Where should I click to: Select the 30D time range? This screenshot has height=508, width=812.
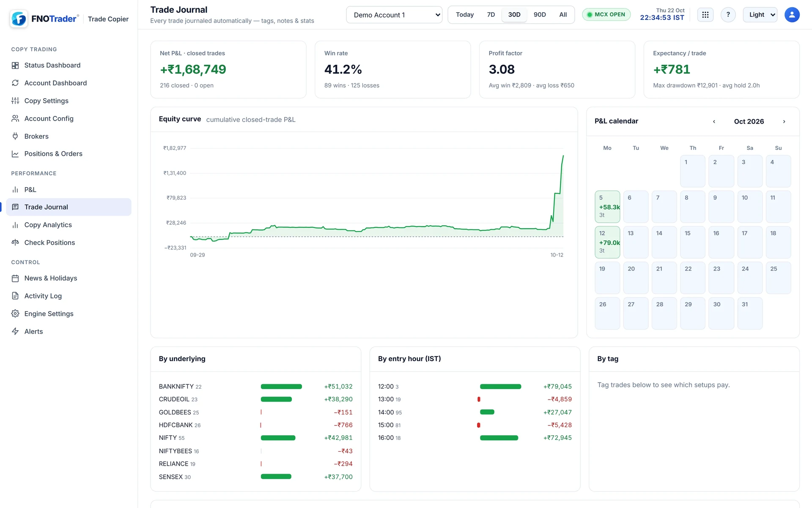(514, 15)
